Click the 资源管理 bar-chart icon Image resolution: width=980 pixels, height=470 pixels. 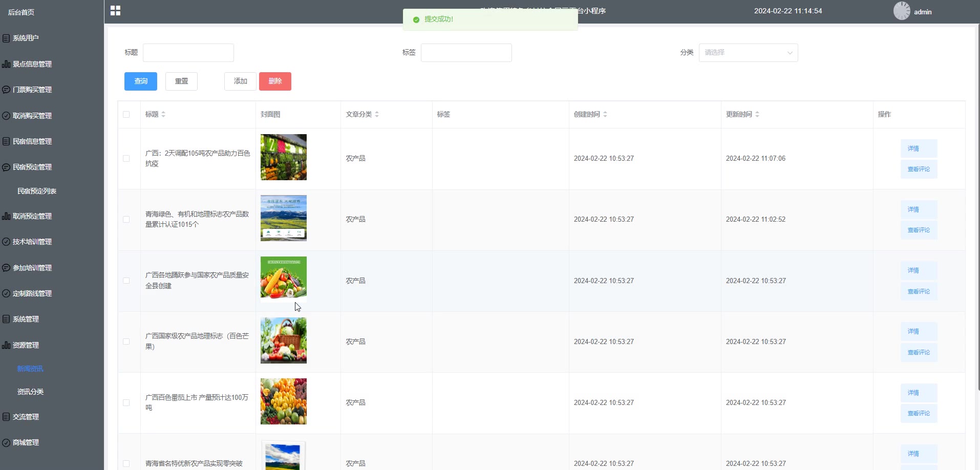point(6,345)
